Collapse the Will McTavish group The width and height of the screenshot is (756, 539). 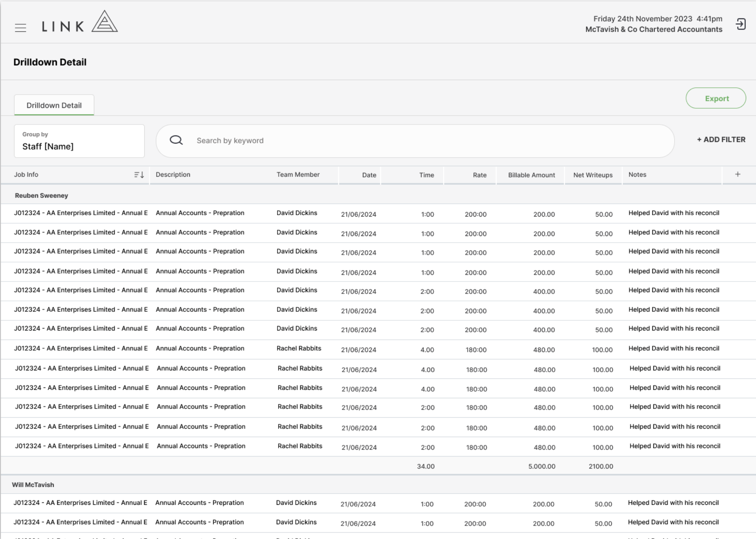point(33,485)
